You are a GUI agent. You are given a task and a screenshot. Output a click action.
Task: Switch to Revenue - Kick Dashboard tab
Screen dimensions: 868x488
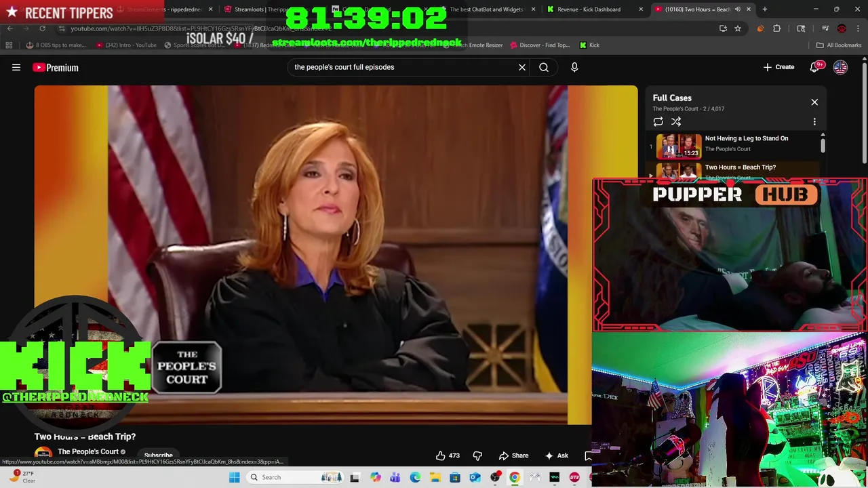coord(587,9)
